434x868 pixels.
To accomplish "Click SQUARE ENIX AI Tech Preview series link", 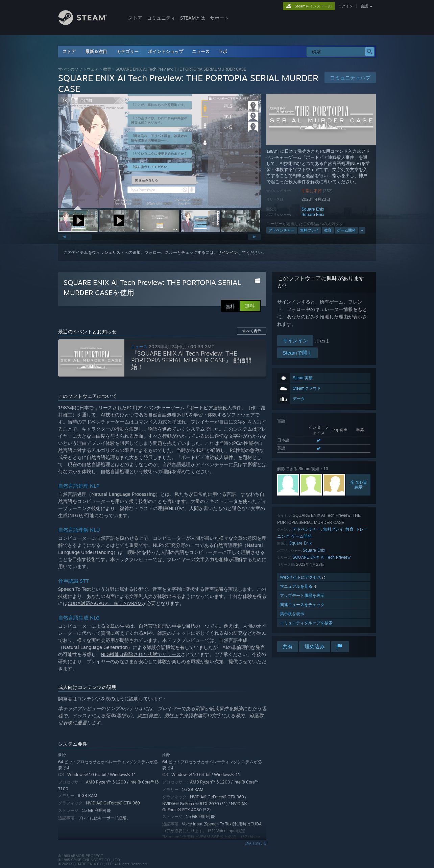I will tap(321, 557).
